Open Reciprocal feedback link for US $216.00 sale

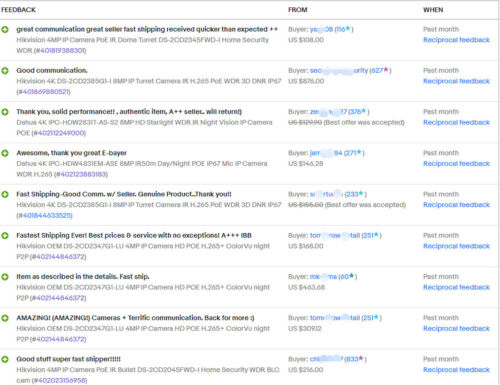pos(456,370)
